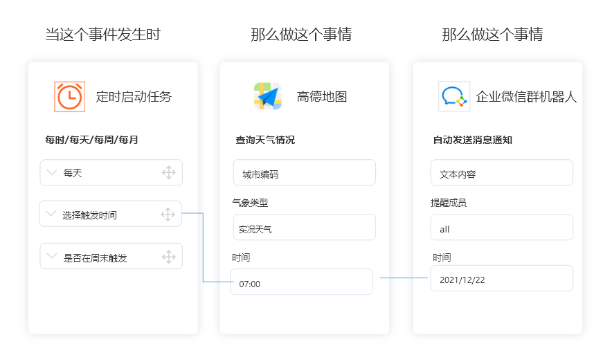Screen dimensions: 612x364
Task: Click the 实况天气 field under 气象类型
Action: pos(305,227)
